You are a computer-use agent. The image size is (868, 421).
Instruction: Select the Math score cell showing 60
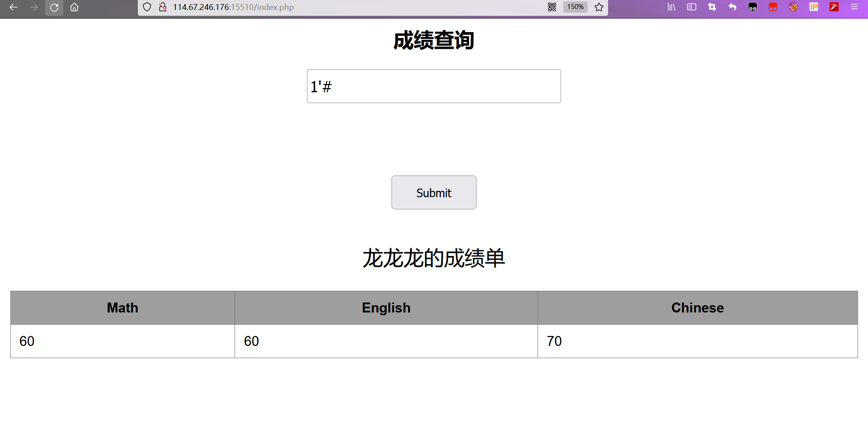(x=122, y=341)
